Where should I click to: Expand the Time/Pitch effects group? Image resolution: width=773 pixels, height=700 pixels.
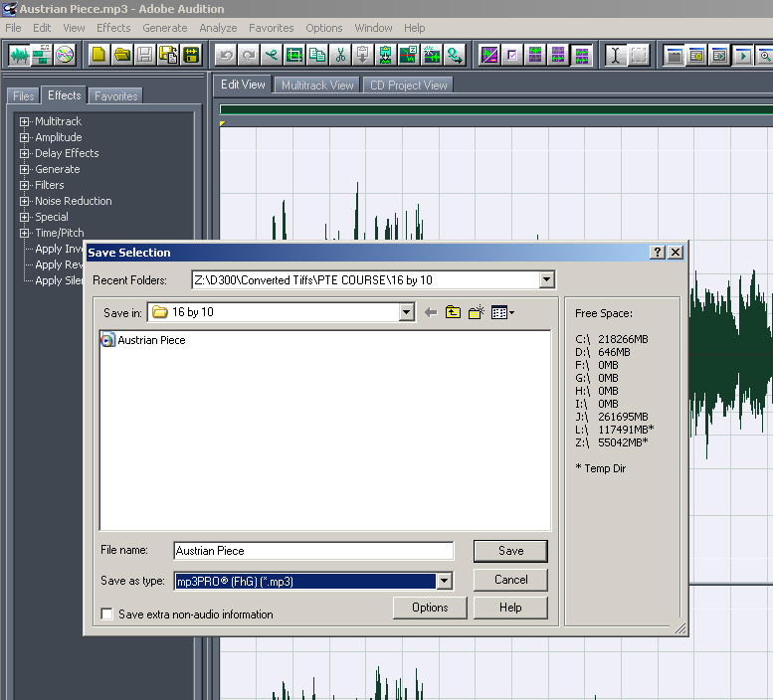tap(24, 233)
